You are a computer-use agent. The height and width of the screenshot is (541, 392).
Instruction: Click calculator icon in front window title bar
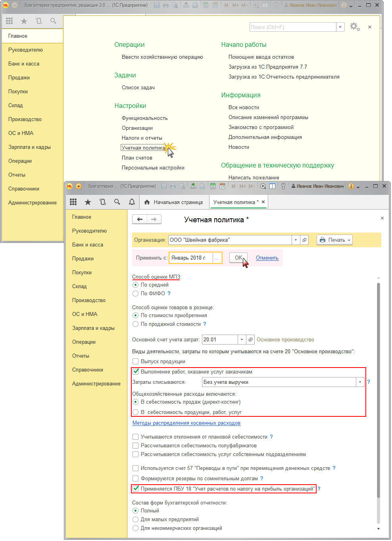click(213, 186)
